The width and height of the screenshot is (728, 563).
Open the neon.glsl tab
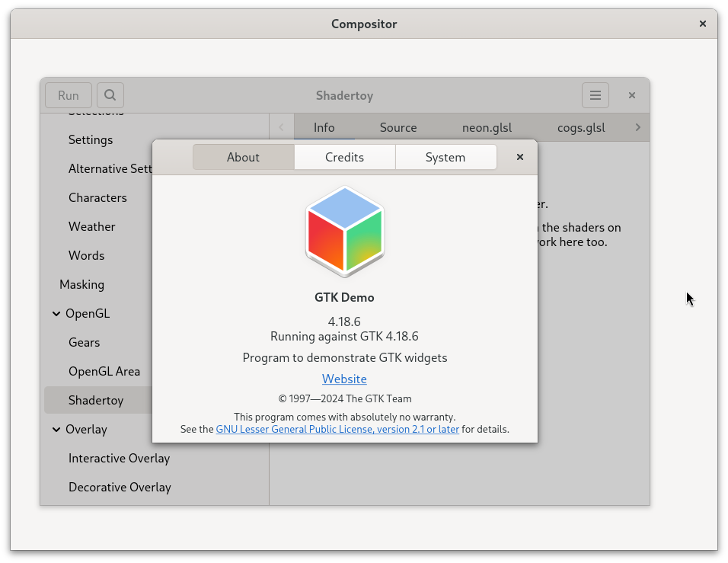click(x=487, y=127)
